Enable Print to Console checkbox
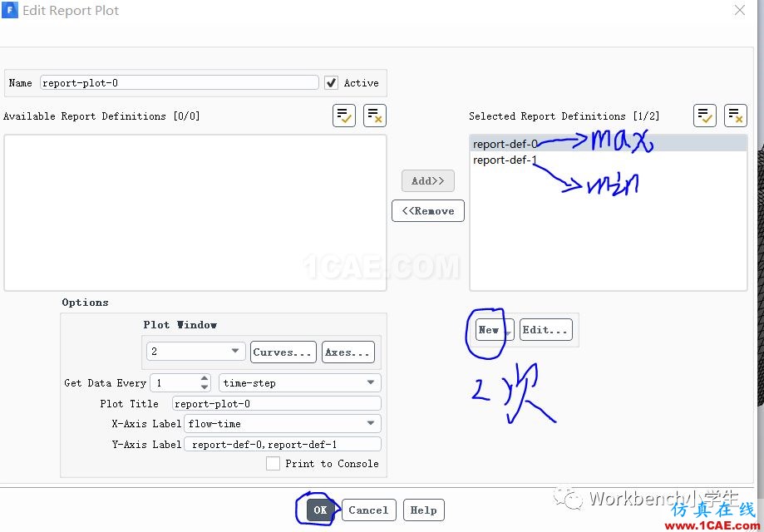Image resolution: width=764 pixels, height=532 pixels. (x=273, y=463)
